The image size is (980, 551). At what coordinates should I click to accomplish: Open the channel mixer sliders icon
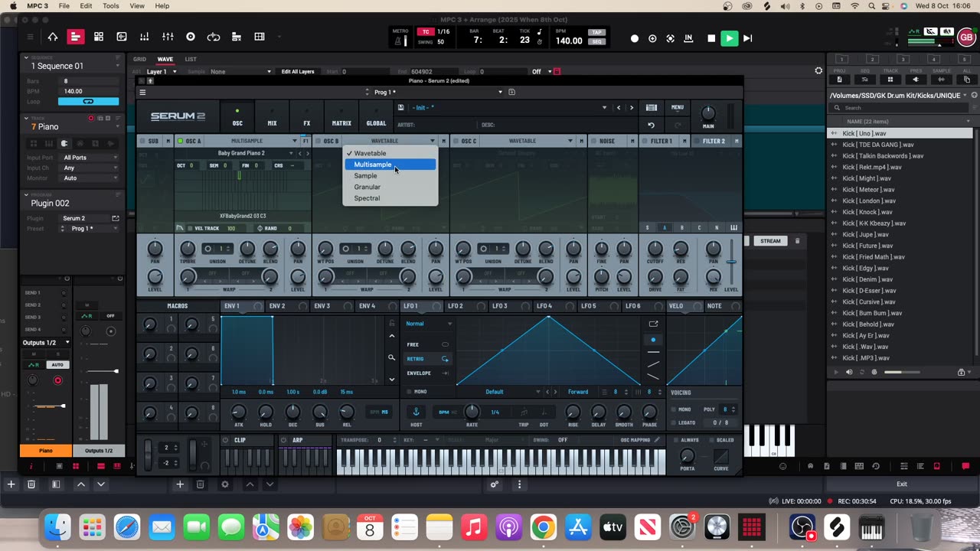pyautogui.click(x=168, y=37)
